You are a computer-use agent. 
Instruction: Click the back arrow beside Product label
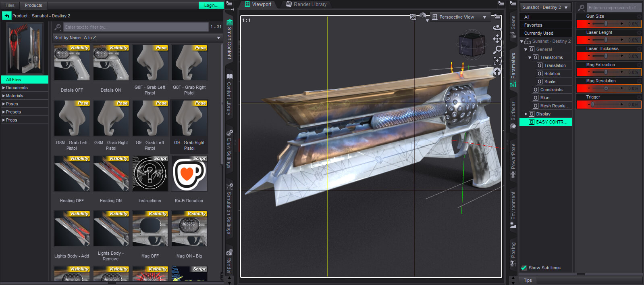pyautogui.click(x=6, y=16)
